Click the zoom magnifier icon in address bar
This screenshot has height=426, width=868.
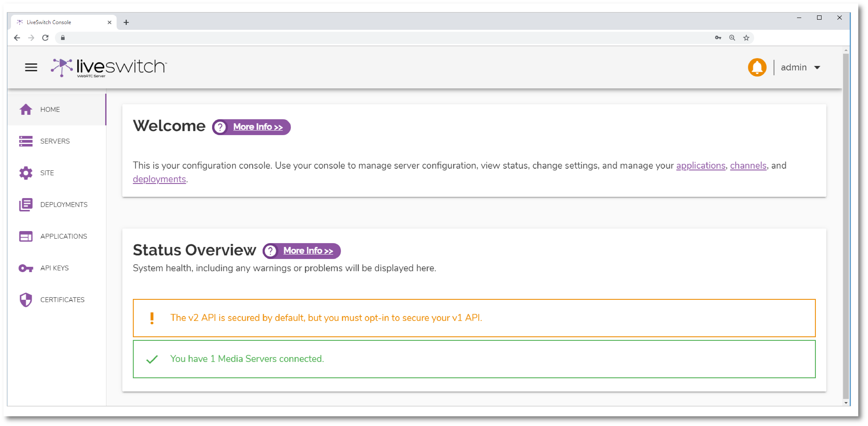click(x=732, y=38)
